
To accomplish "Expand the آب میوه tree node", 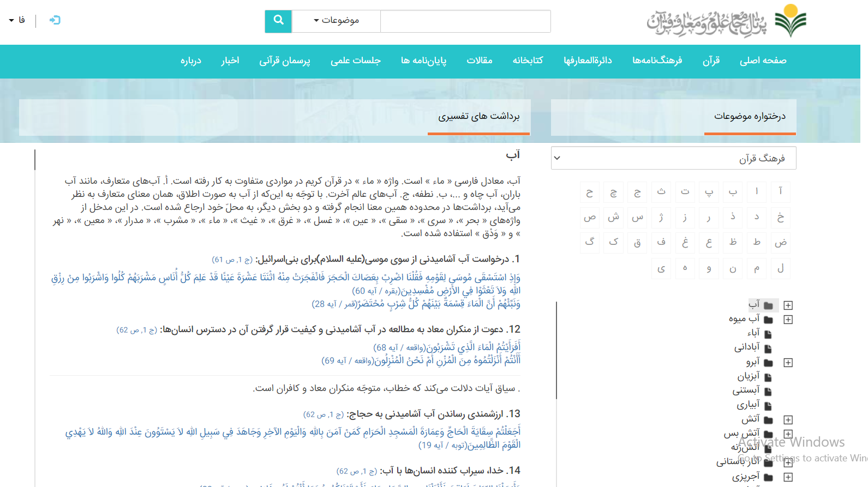I will point(788,320).
